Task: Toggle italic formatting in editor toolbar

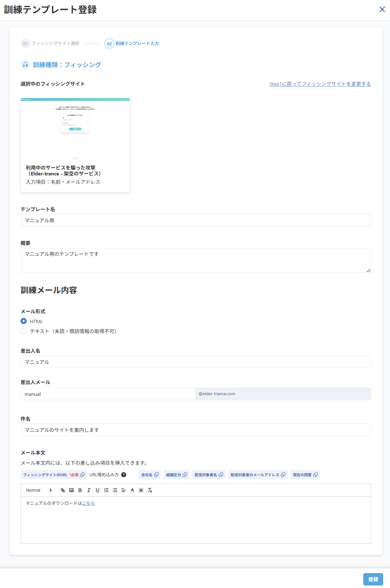Action: click(89, 490)
